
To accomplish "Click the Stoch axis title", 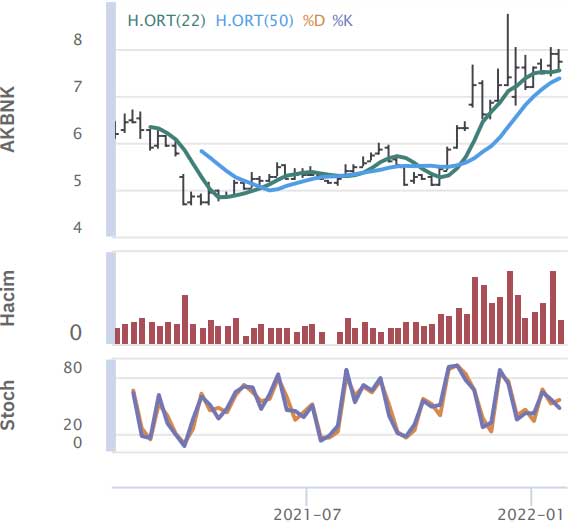I will click(x=7, y=405).
